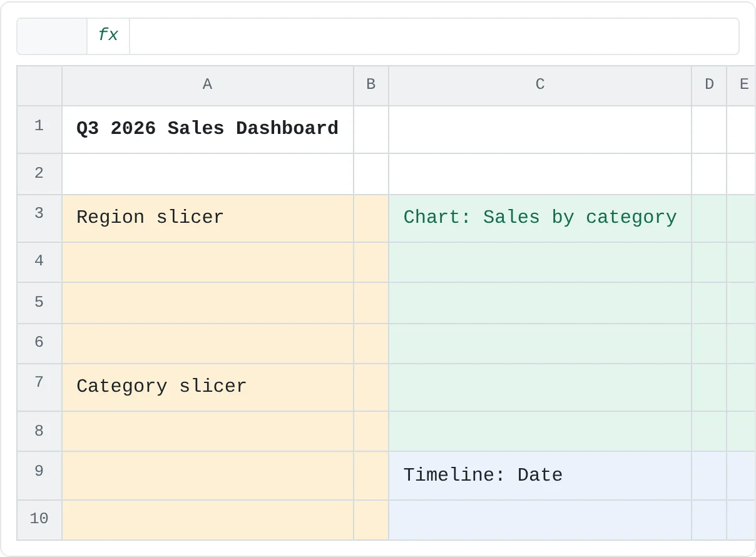Viewport: 756px width, 557px height.
Task: Select column A header
Action: (x=208, y=85)
